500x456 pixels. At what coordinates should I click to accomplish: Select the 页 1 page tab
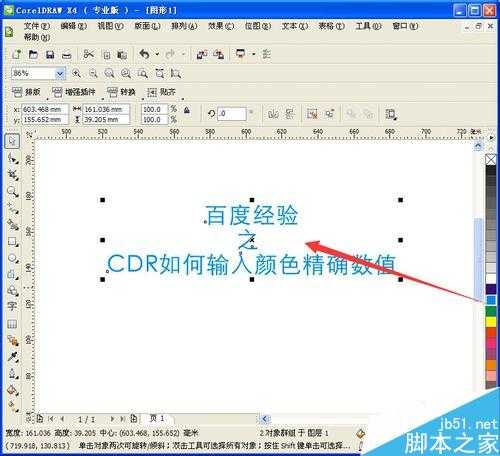[x=157, y=418]
